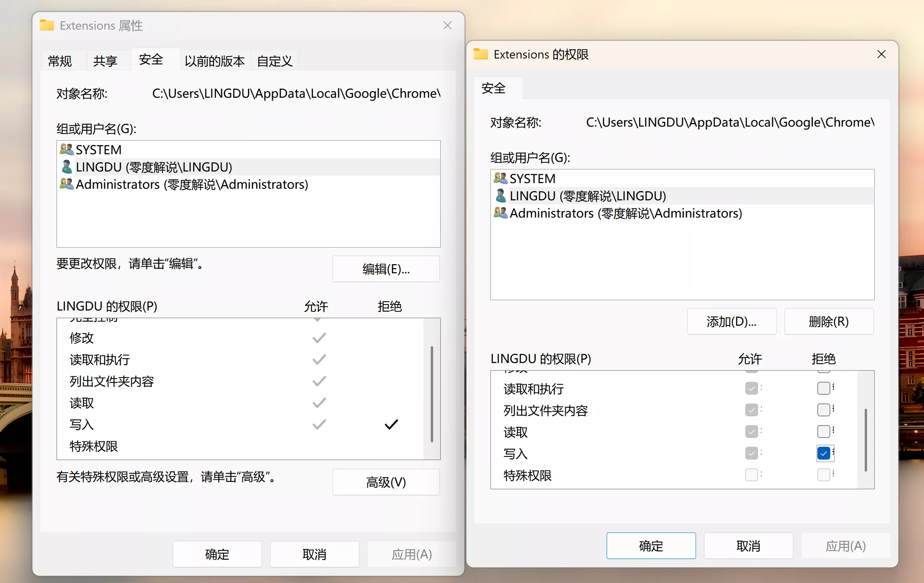Select the Administrators icon in Extensions 的权限 dialog

[x=500, y=213]
